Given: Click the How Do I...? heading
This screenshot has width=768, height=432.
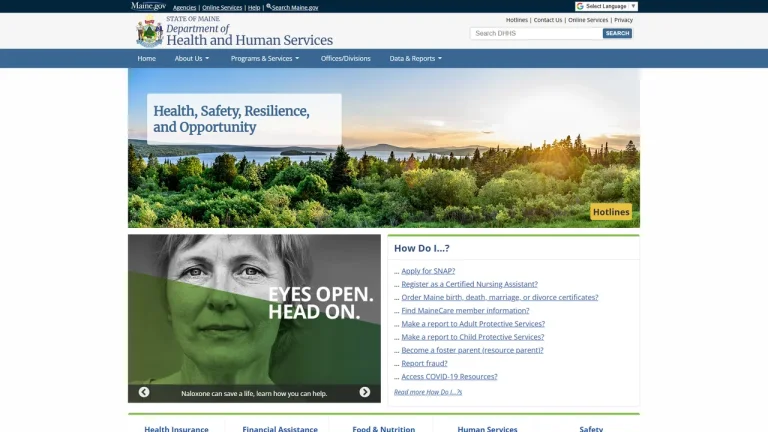Looking at the screenshot, I should [422, 248].
